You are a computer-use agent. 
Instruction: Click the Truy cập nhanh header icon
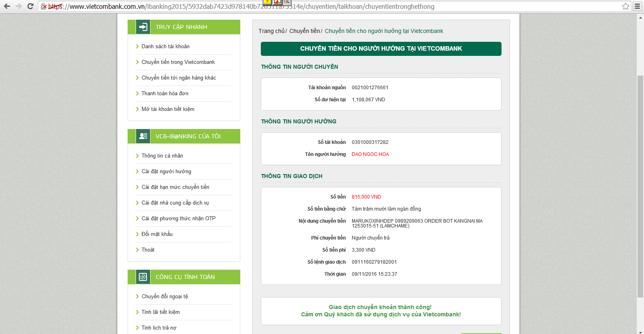coord(143,27)
